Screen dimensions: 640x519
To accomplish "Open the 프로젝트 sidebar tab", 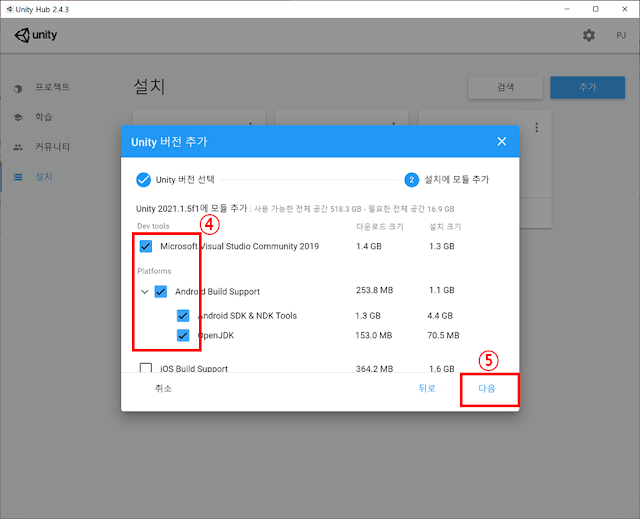I will [52, 87].
